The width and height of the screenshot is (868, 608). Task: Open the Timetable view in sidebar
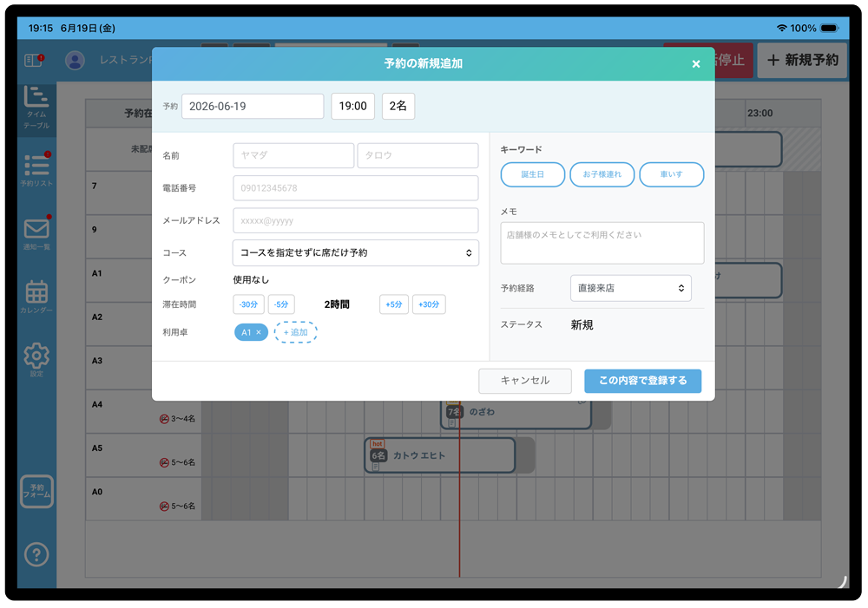point(36,108)
